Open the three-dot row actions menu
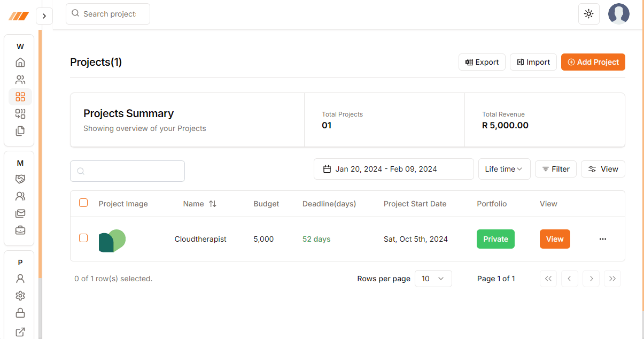Viewport: 644px width, 339px height. coord(603,239)
